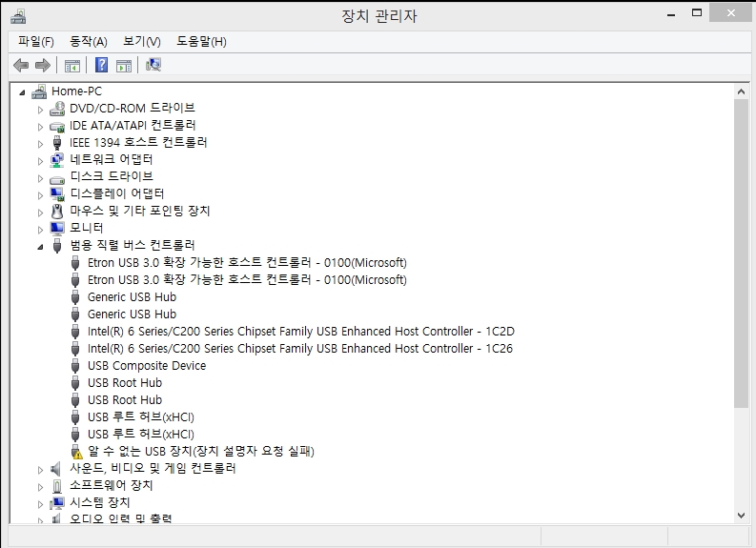This screenshot has height=548, width=756.
Task: Select 마우스 및 기타 포인팅 장치 label
Action: (x=140, y=212)
